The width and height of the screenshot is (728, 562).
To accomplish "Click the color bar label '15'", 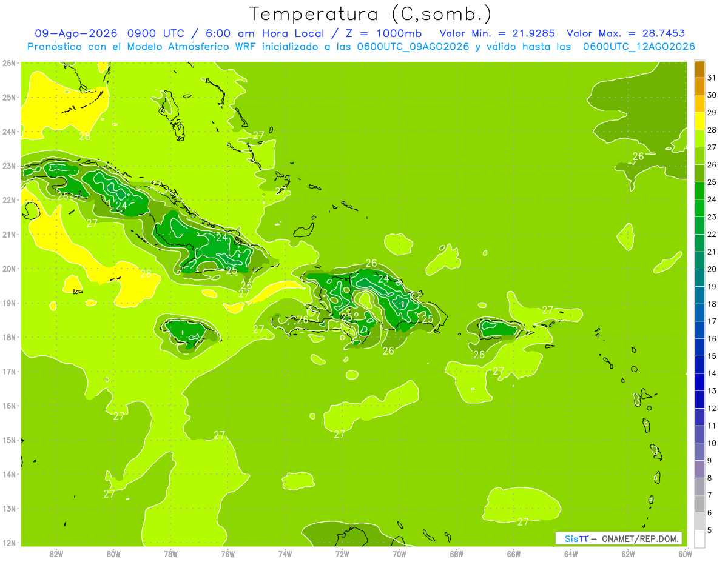I will pyautogui.click(x=712, y=356).
